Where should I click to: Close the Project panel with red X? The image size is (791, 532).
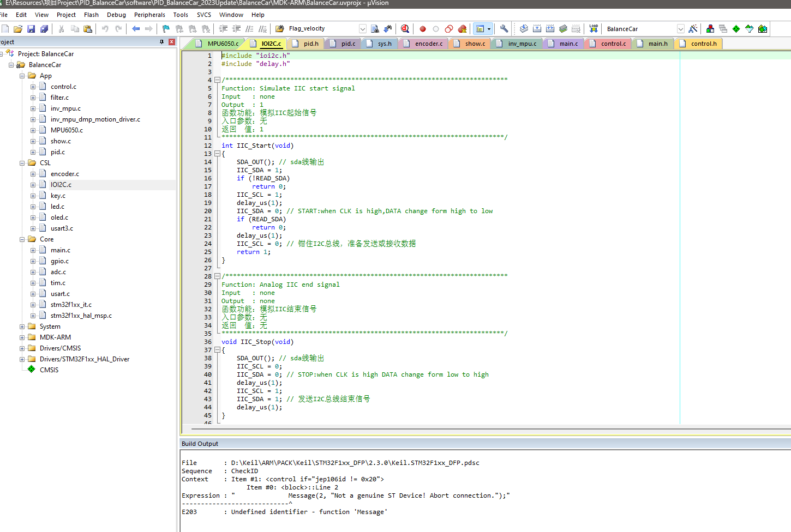click(x=172, y=42)
